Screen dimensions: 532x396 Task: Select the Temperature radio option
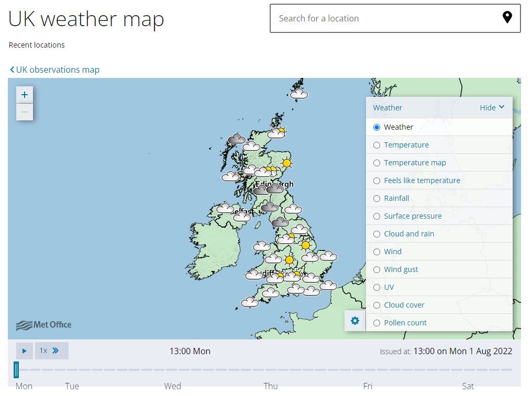(x=376, y=145)
